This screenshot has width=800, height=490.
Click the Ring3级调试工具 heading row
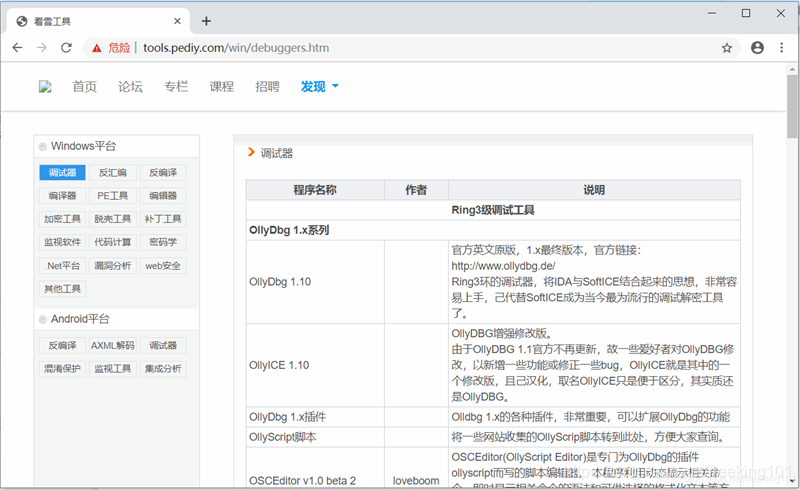click(x=493, y=210)
